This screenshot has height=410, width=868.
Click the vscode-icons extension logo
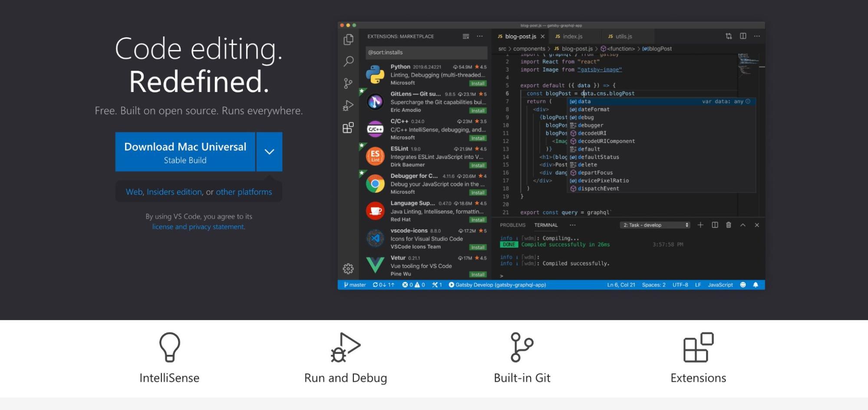point(375,238)
